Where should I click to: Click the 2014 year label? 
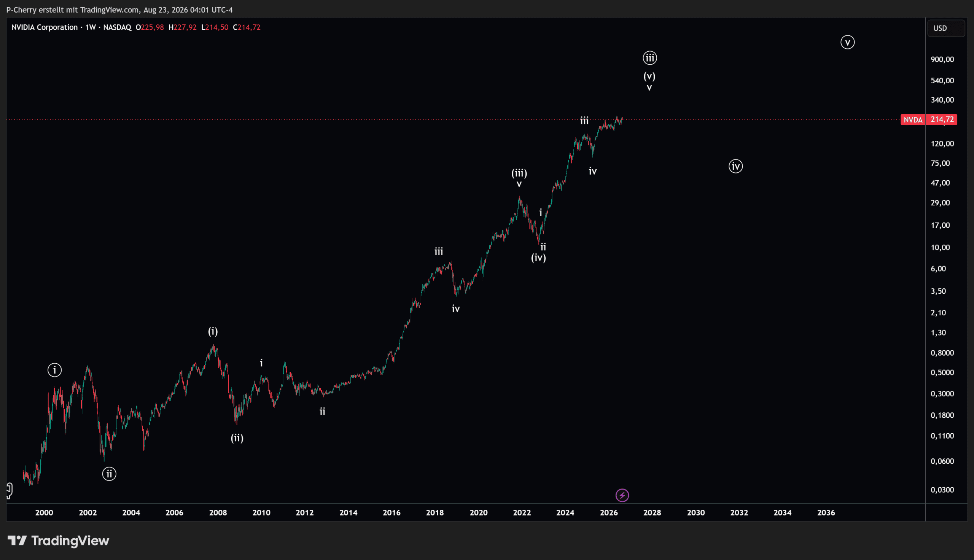click(349, 513)
